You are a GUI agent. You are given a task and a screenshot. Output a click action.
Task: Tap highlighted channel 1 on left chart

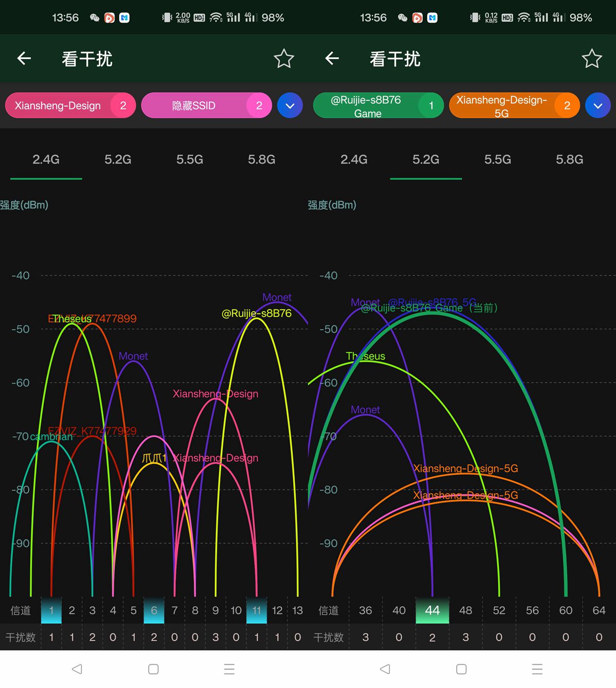pos(51,610)
